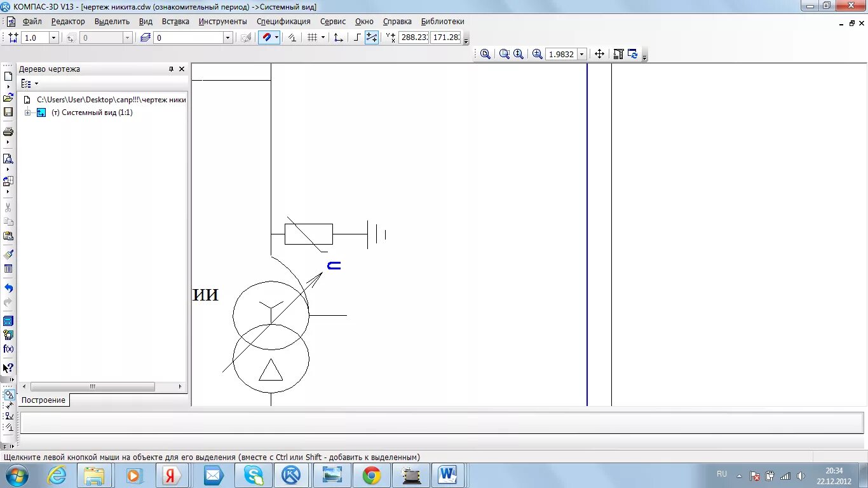This screenshot has width=868, height=488.
Task: Close the Дерево чертежа panel
Action: pyautogui.click(x=182, y=69)
